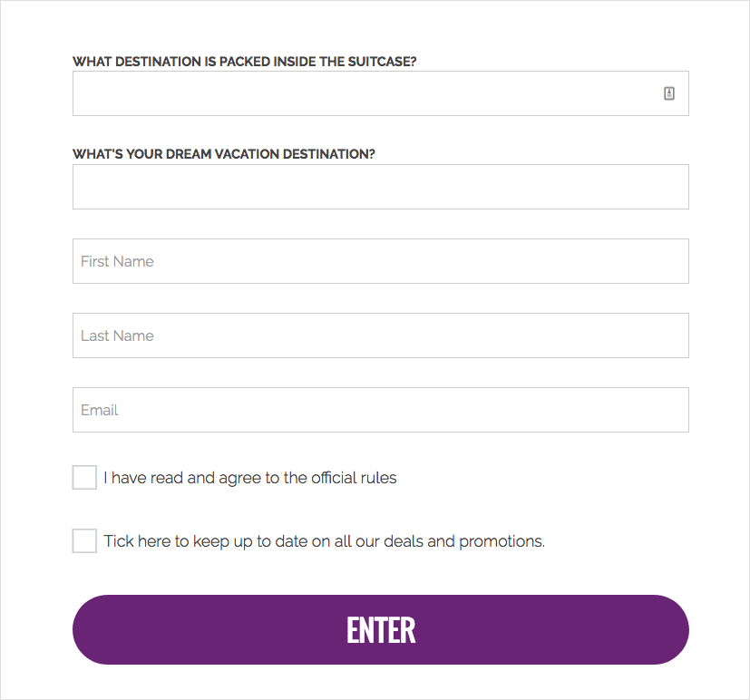Enable the deals and promotions checkbox
Screen dimensions: 750x700
tap(84, 541)
